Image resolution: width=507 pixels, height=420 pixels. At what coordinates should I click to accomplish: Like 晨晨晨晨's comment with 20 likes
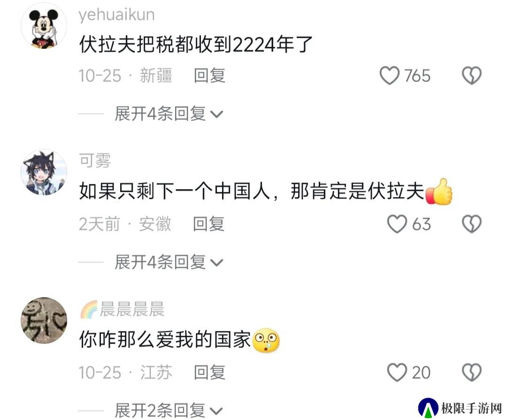[x=397, y=373]
